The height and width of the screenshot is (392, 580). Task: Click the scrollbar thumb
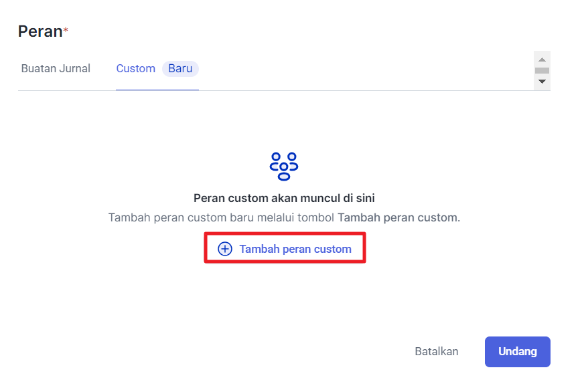pos(542,70)
